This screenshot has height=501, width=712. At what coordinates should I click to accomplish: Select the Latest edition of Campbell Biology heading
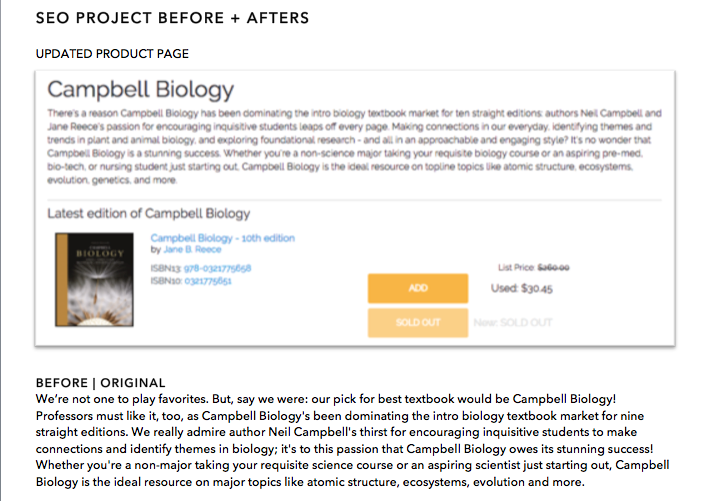149,213
